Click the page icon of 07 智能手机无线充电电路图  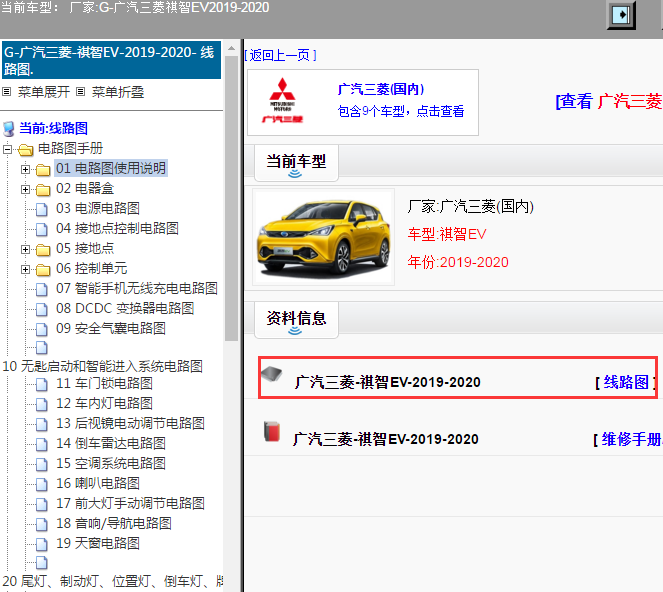pos(41,289)
